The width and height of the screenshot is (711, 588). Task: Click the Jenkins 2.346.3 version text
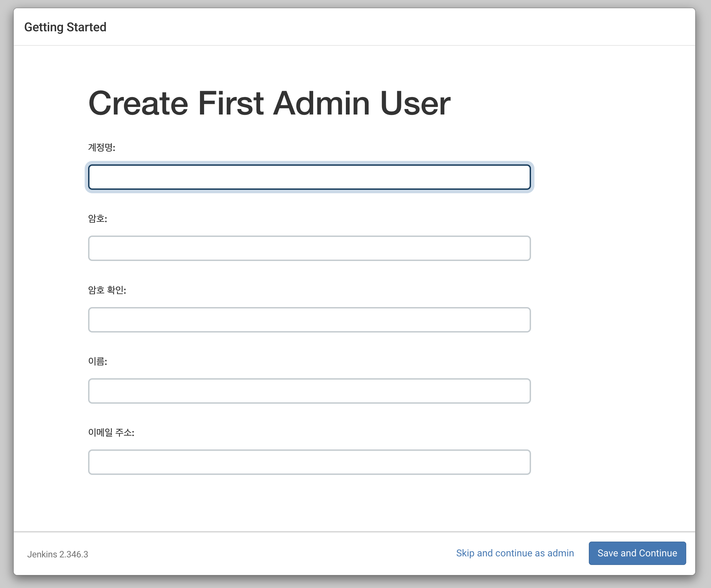pyautogui.click(x=57, y=554)
